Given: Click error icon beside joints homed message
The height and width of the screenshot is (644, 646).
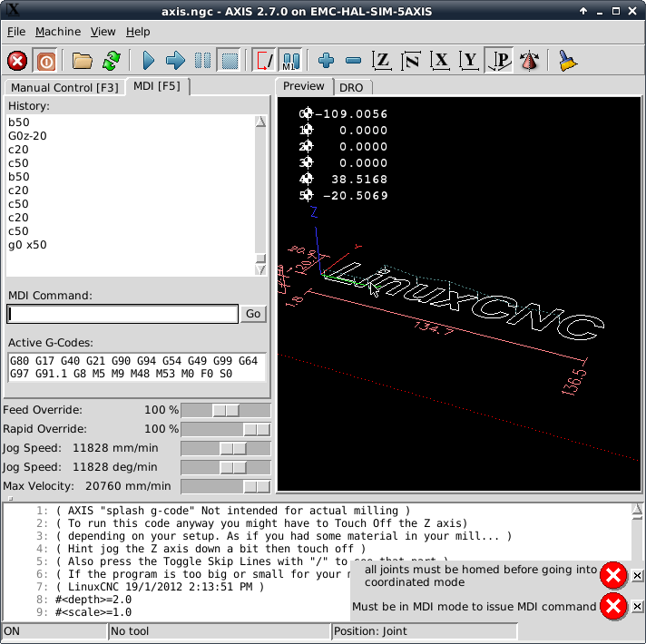Looking at the screenshot, I should coord(613,575).
